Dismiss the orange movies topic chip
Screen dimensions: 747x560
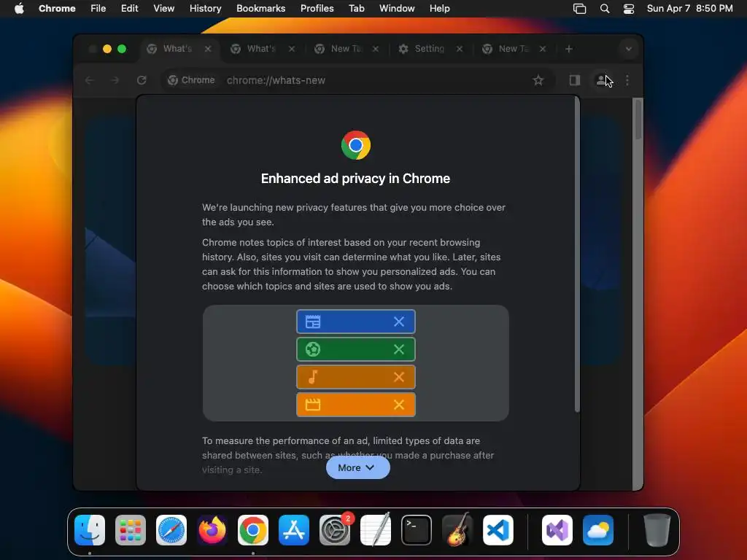[399, 405]
